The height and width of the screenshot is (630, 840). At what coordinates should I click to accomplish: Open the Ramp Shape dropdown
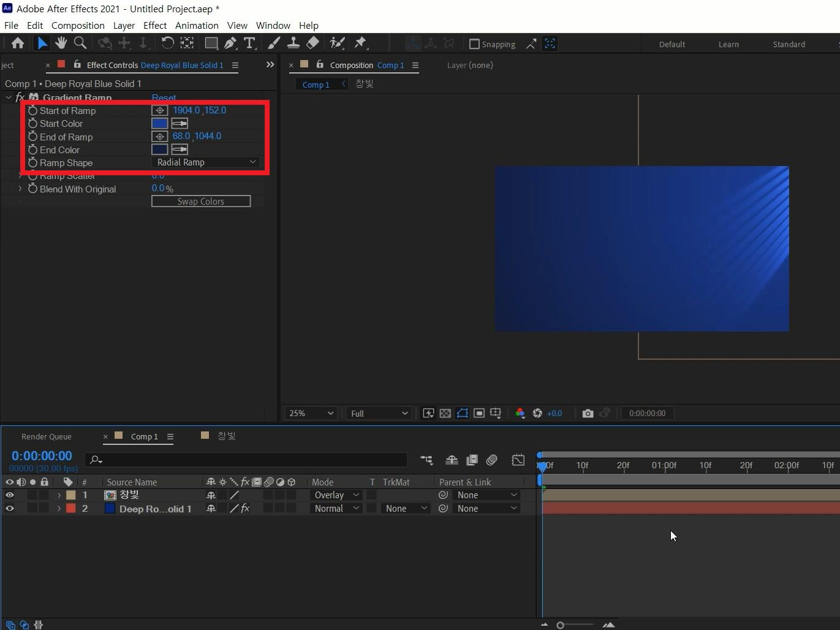(206, 162)
